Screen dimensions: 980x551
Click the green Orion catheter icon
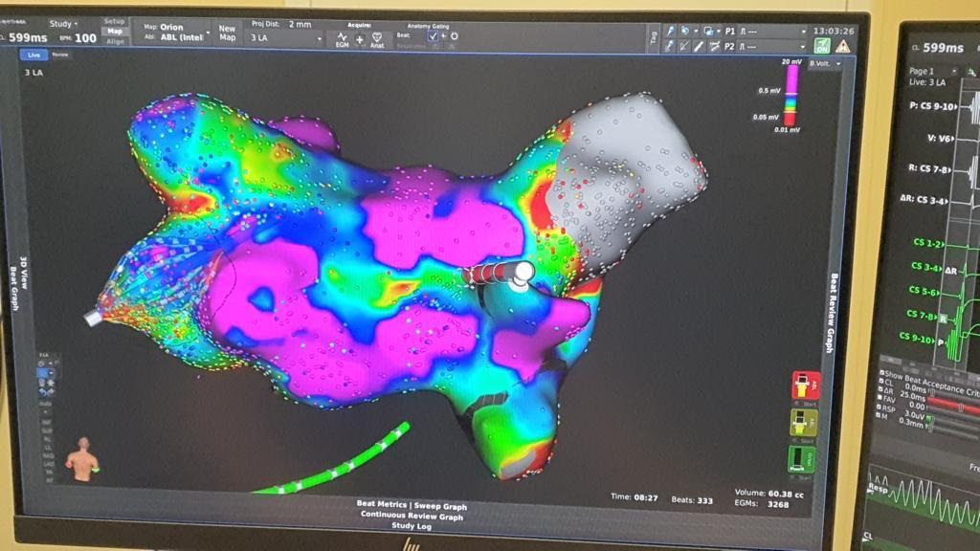pos(801,459)
